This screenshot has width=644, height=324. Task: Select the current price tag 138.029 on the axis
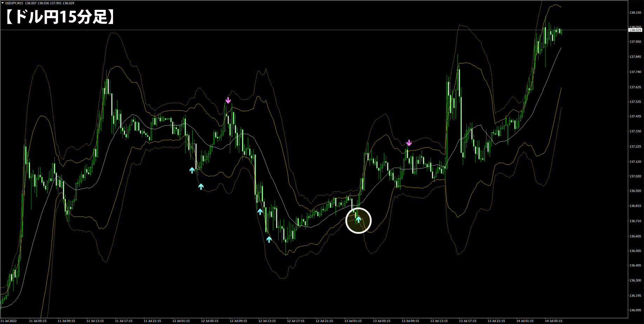click(635, 30)
